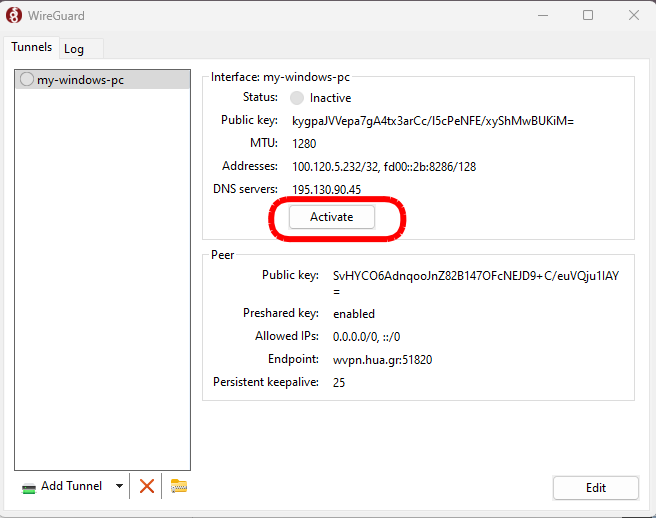The width and height of the screenshot is (656, 518).
Task: Click the gray Inactive status indicator
Action: tap(297, 98)
